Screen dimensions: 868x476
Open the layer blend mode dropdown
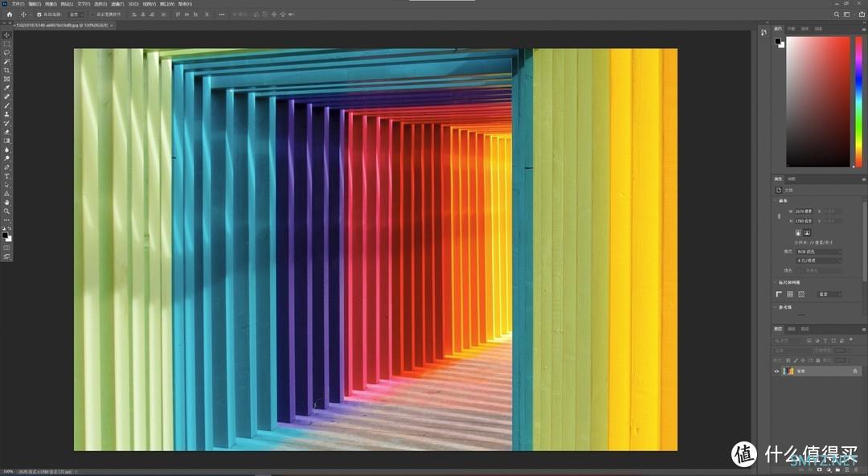pos(791,351)
